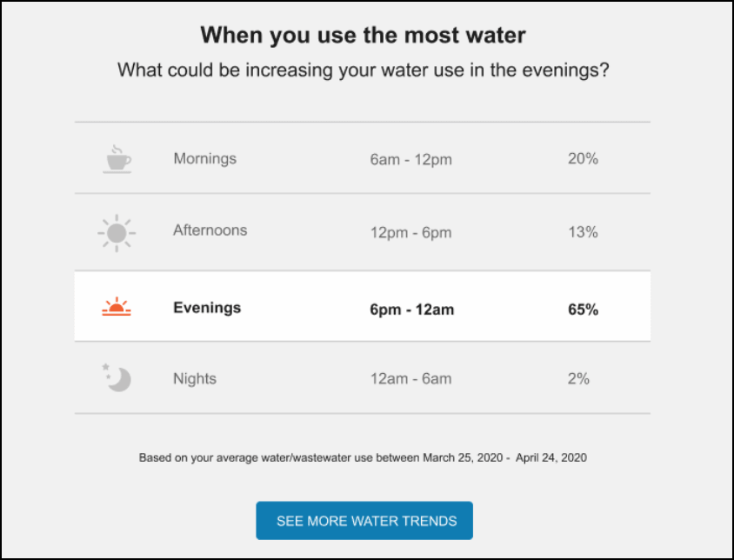
Task: Click the average water/wastewater date range note
Action: 363,457
